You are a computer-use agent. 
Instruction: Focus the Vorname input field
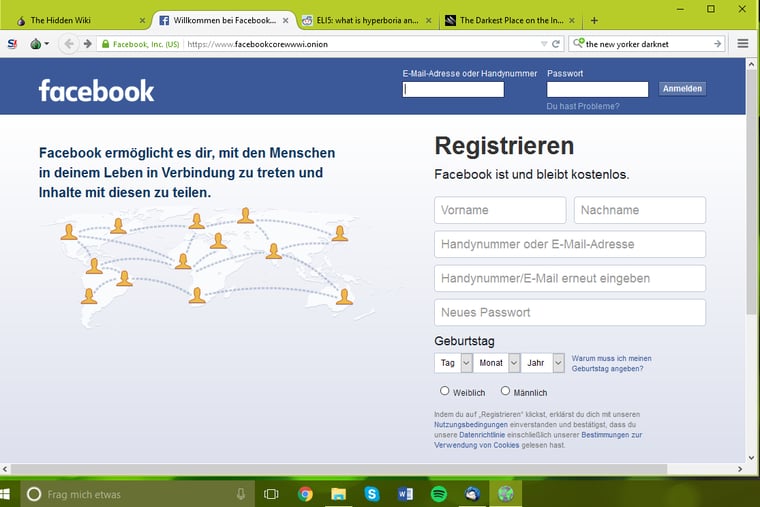pos(500,210)
